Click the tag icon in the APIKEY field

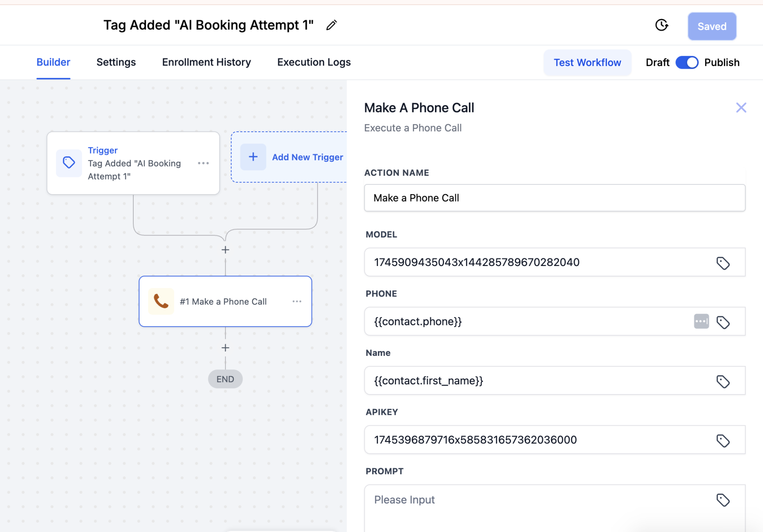click(x=723, y=441)
